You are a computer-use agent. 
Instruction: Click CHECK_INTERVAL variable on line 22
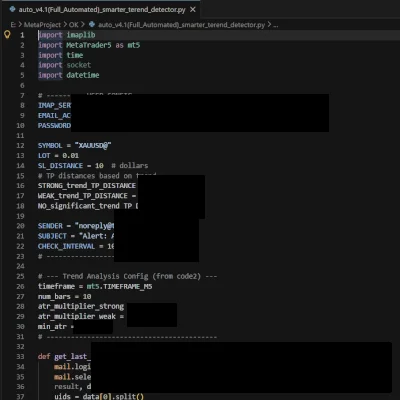[x=66, y=246]
